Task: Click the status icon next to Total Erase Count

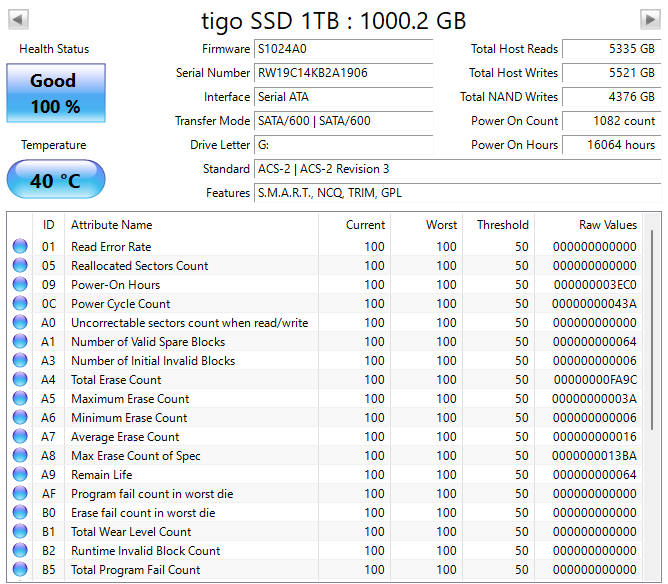Action: (x=20, y=380)
